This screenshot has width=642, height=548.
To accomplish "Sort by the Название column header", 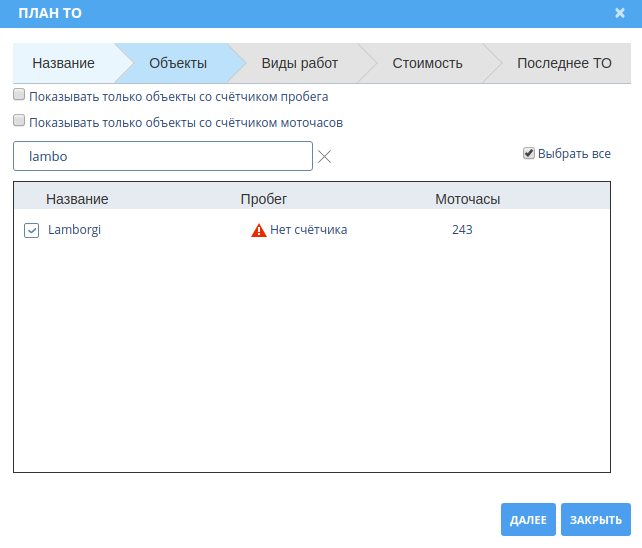I will [x=77, y=199].
